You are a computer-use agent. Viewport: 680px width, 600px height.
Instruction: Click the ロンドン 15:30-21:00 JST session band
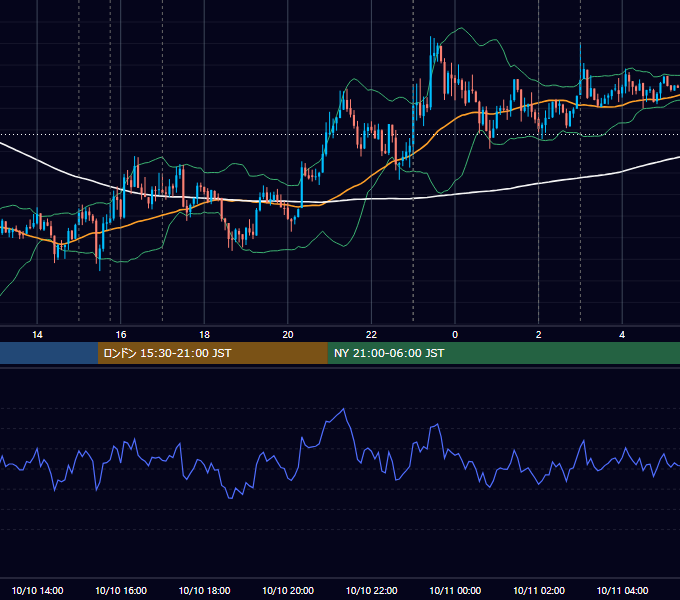(x=212, y=353)
